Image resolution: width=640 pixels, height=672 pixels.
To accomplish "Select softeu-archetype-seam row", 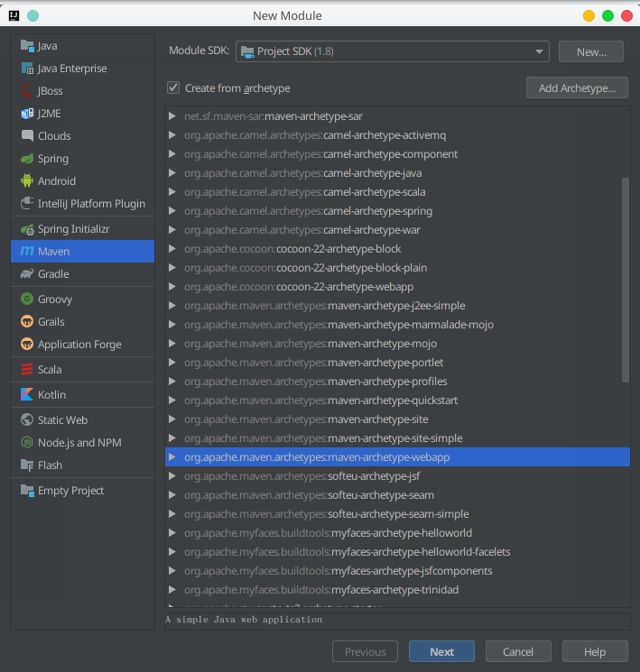I will click(x=398, y=495).
